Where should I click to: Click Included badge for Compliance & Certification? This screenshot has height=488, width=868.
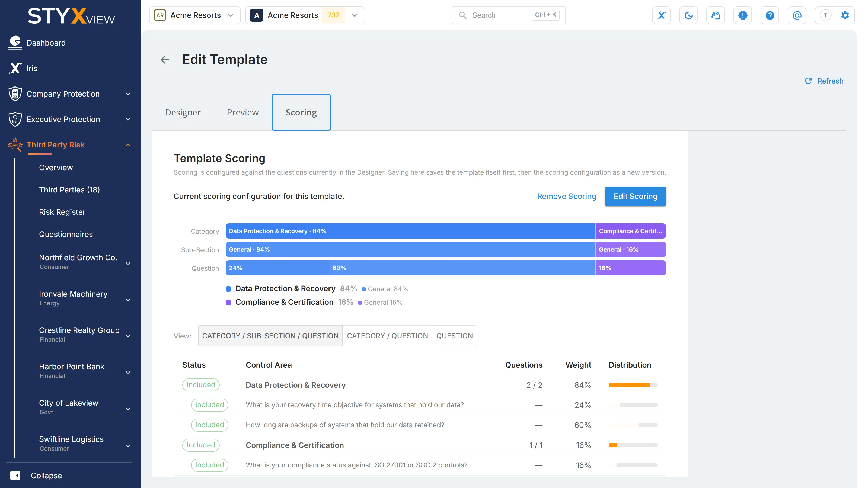pos(200,445)
